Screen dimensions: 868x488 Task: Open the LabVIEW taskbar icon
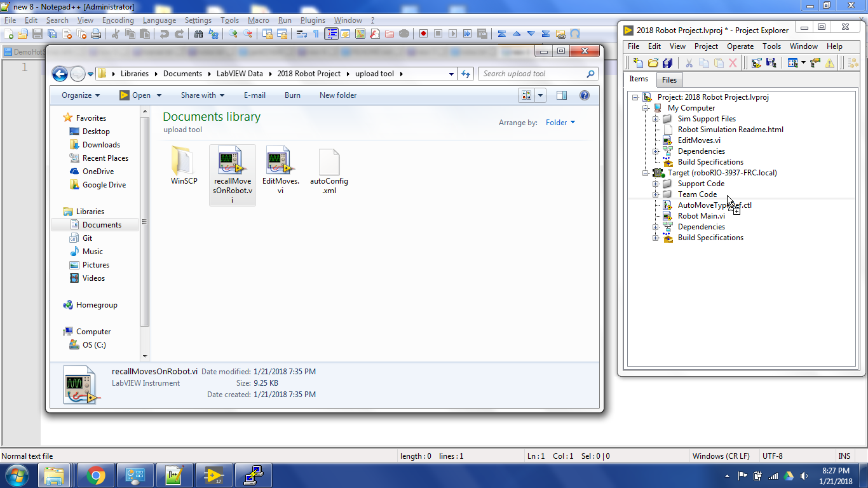click(x=214, y=475)
